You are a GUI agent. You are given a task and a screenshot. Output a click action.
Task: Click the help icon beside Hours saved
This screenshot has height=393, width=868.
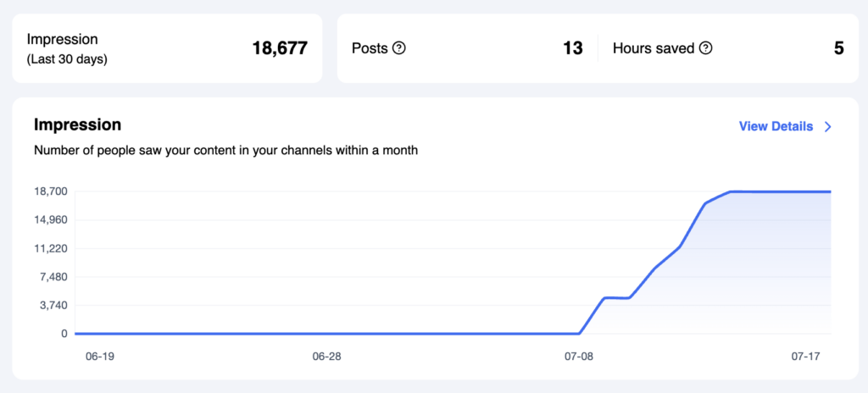tap(705, 48)
